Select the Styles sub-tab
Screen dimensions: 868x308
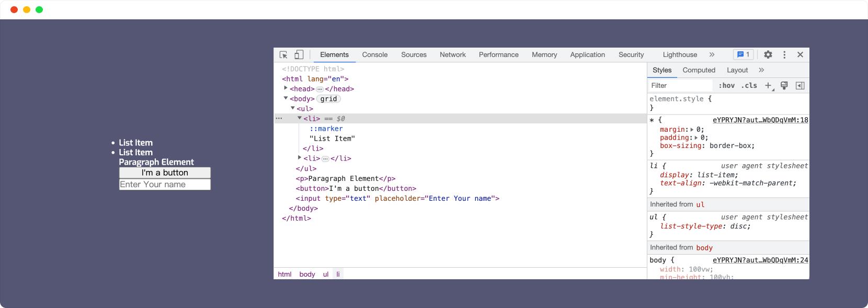[662, 70]
